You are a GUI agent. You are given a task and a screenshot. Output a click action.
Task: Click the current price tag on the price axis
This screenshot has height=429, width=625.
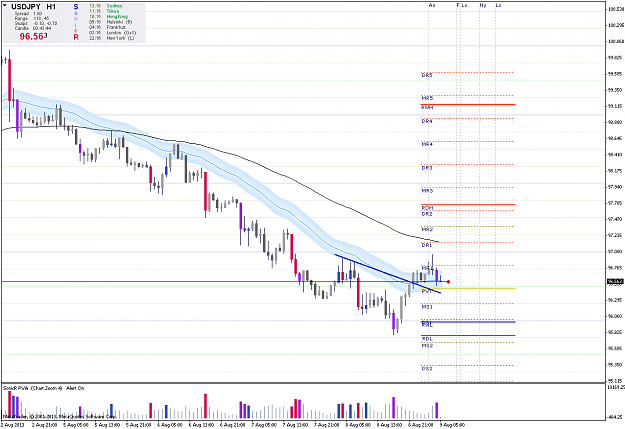[615, 282]
